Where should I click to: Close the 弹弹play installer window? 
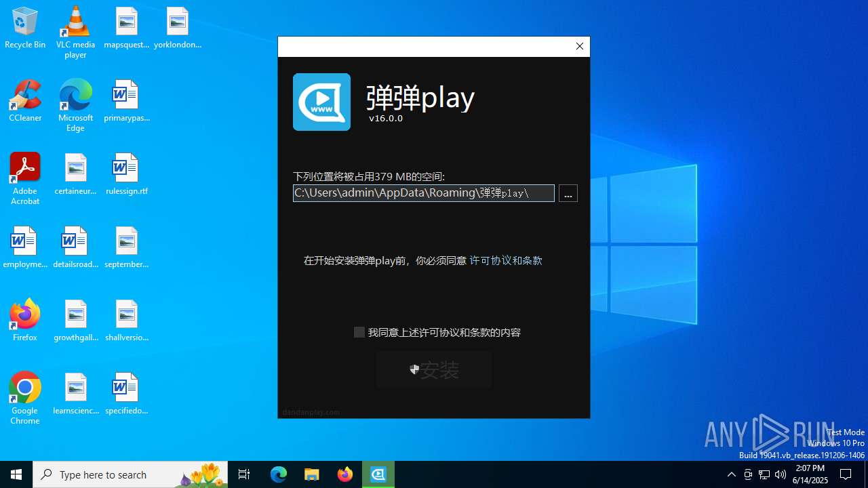(x=580, y=46)
